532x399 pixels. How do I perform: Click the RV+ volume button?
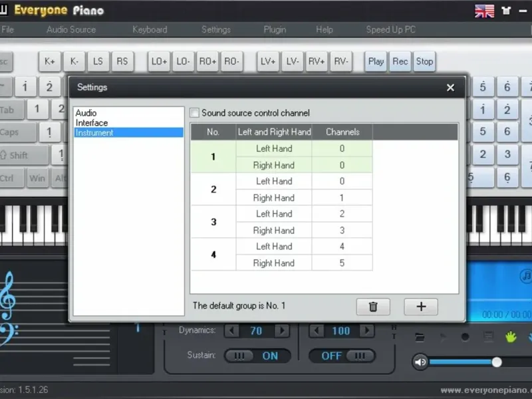point(317,61)
